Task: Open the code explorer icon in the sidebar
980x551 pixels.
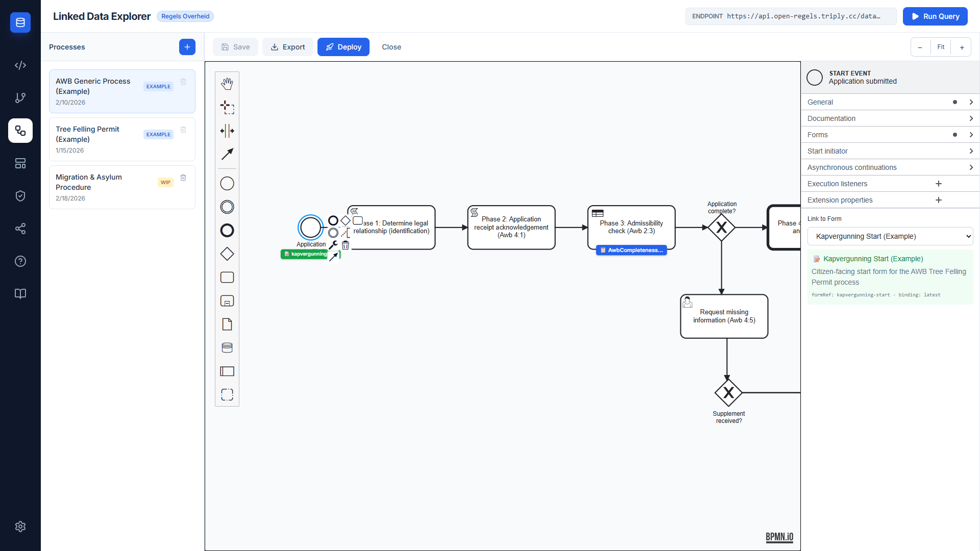Action: [x=20, y=65]
